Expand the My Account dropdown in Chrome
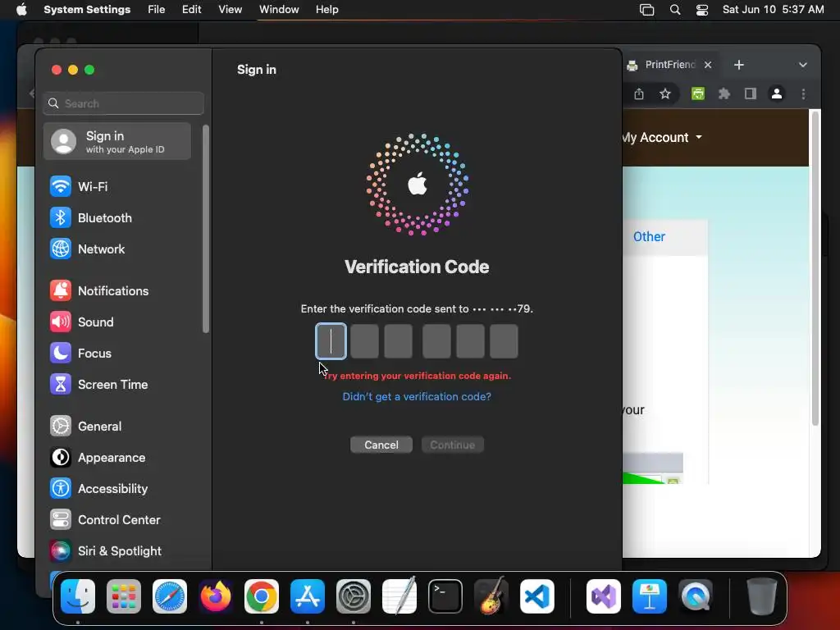Screen dimensions: 840x630 [x=662, y=138]
